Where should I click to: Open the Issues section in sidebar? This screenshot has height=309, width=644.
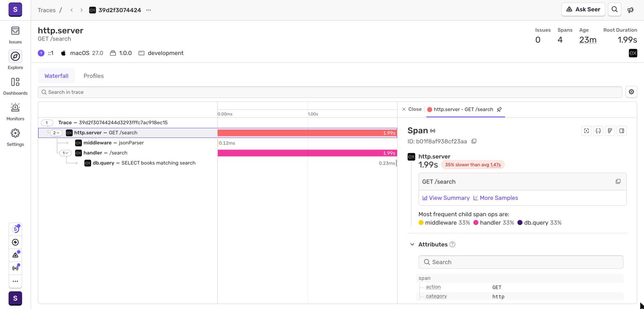(x=15, y=35)
